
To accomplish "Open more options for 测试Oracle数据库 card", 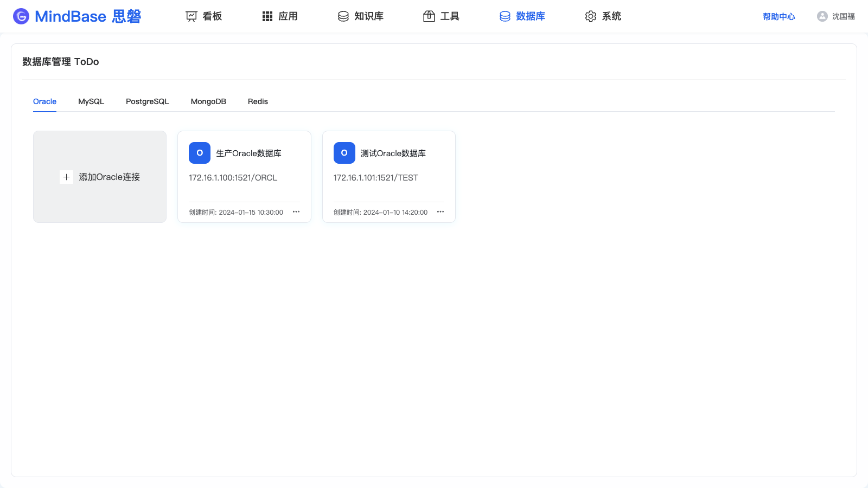I will (441, 212).
